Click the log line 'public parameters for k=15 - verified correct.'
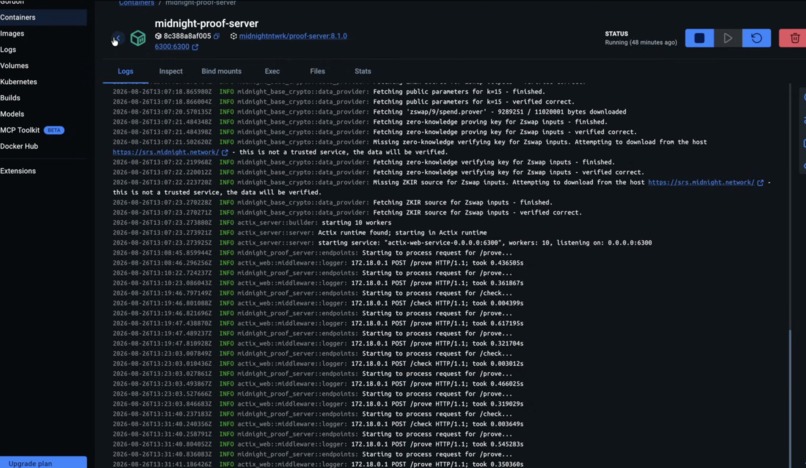 point(343,102)
